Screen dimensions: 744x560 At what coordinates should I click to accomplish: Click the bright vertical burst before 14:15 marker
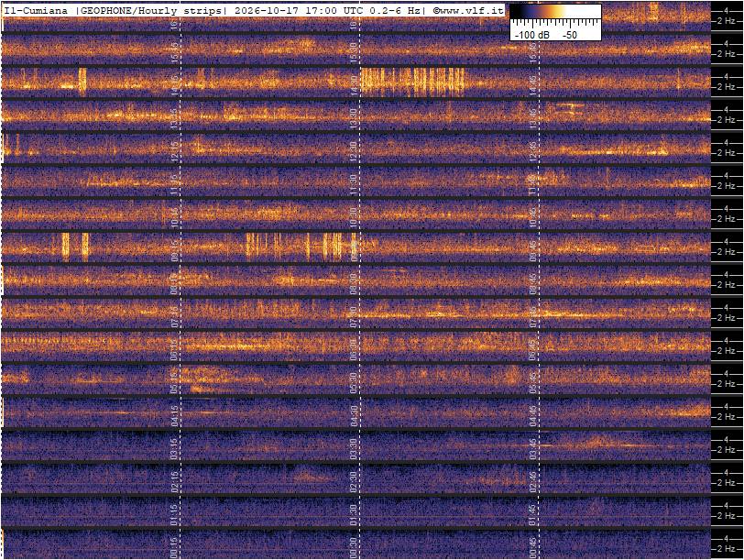tap(82, 82)
